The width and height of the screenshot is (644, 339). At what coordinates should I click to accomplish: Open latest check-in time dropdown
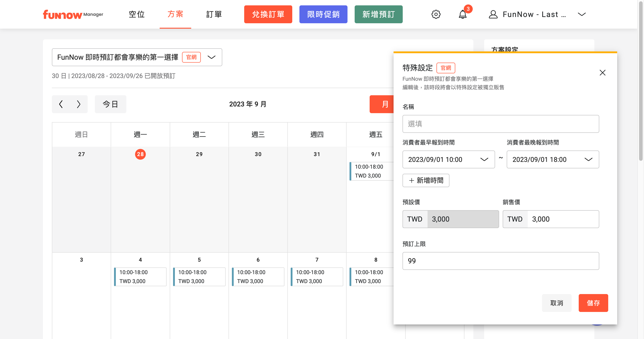pos(553,159)
